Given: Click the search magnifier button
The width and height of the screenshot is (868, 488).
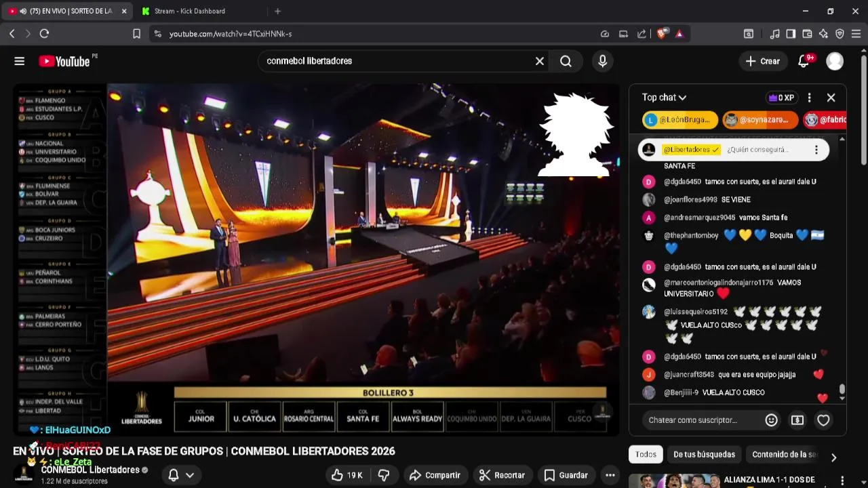Looking at the screenshot, I should pyautogui.click(x=566, y=61).
